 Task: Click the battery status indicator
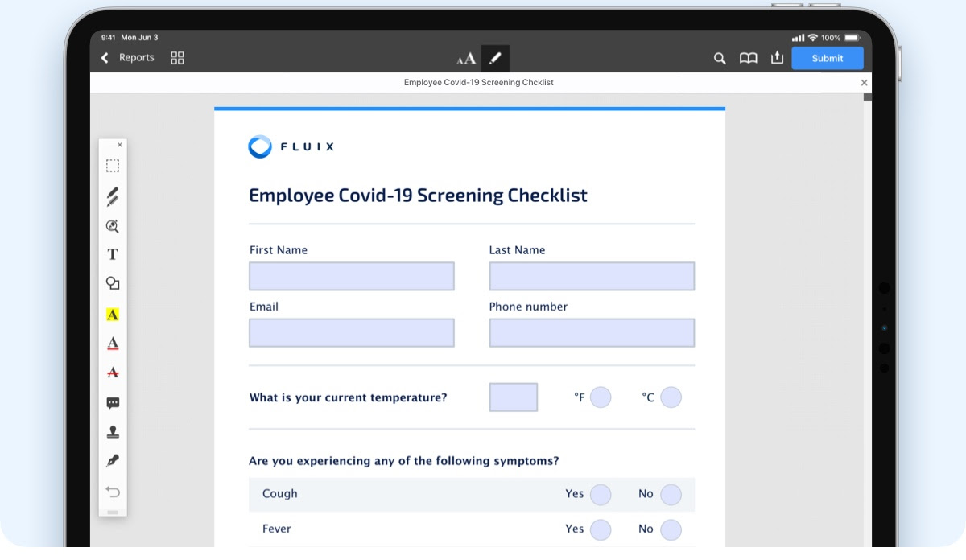pyautogui.click(x=852, y=38)
